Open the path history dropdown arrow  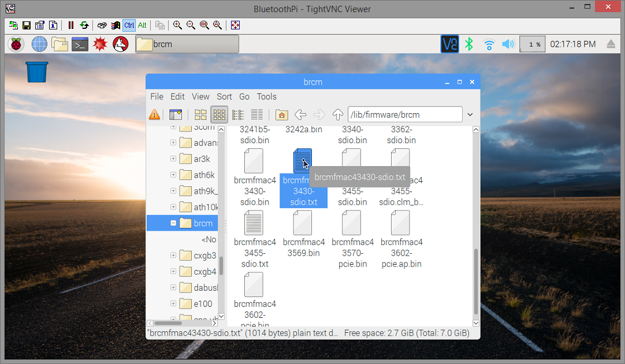[470, 115]
